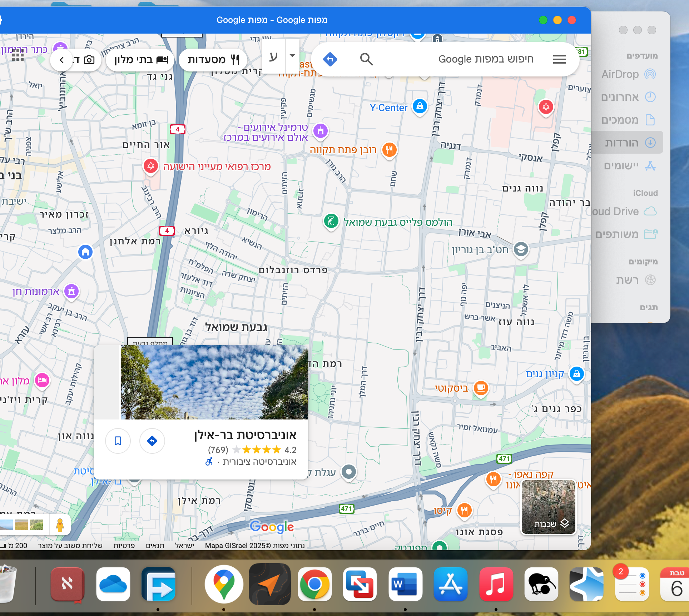Open OneDrive from the Dock
The image size is (689, 616).
(x=113, y=584)
